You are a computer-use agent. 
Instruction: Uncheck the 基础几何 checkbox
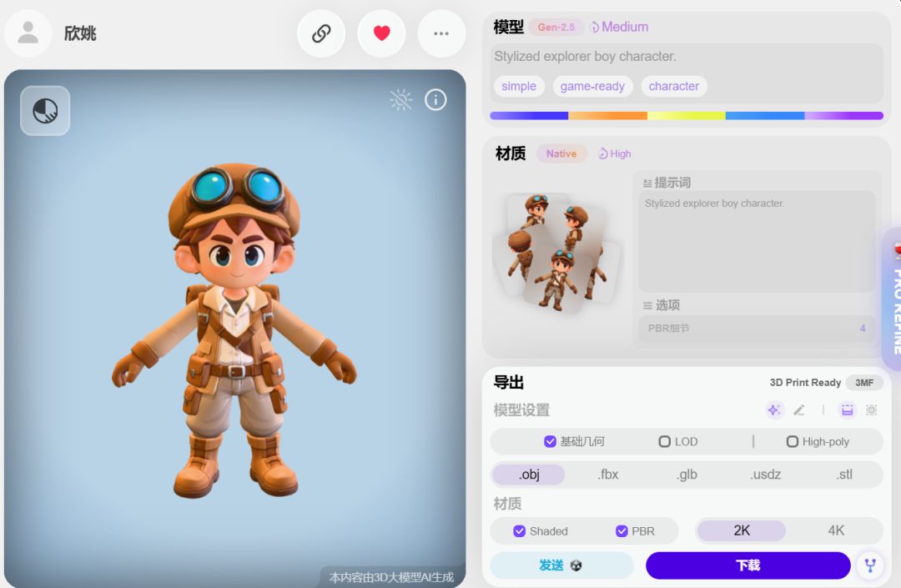pyautogui.click(x=550, y=441)
